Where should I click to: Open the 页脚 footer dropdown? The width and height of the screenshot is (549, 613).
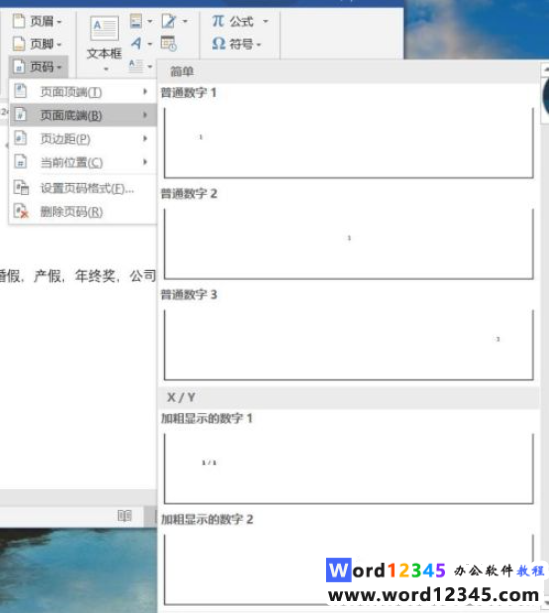coord(37,44)
